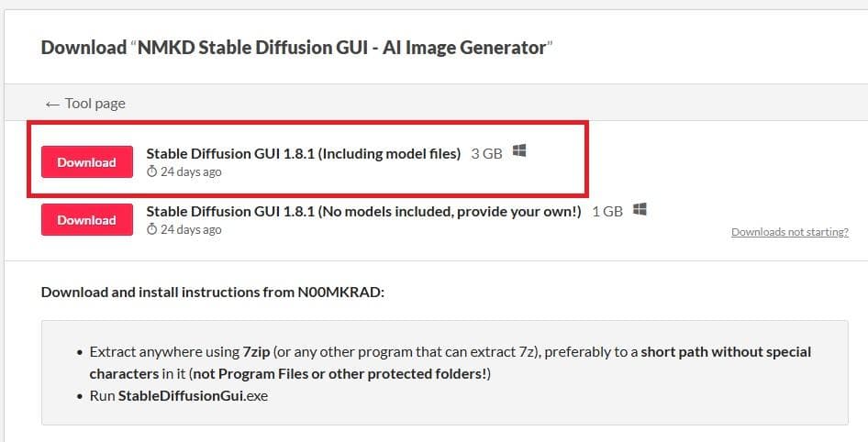Click the back arrow beside Tool page
The image size is (868, 442).
point(52,104)
